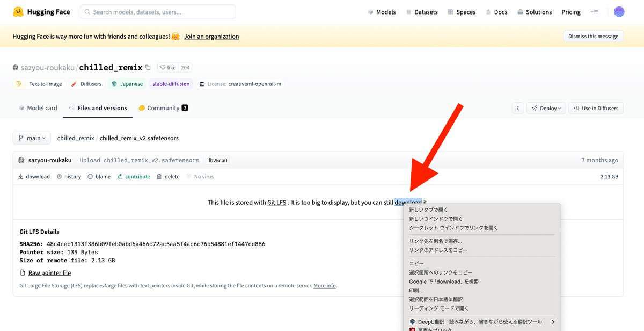This screenshot has height=331, width=644.
Task: Expand the main branch dropdown
Action: pyautogui.click(x=32, y=138)
